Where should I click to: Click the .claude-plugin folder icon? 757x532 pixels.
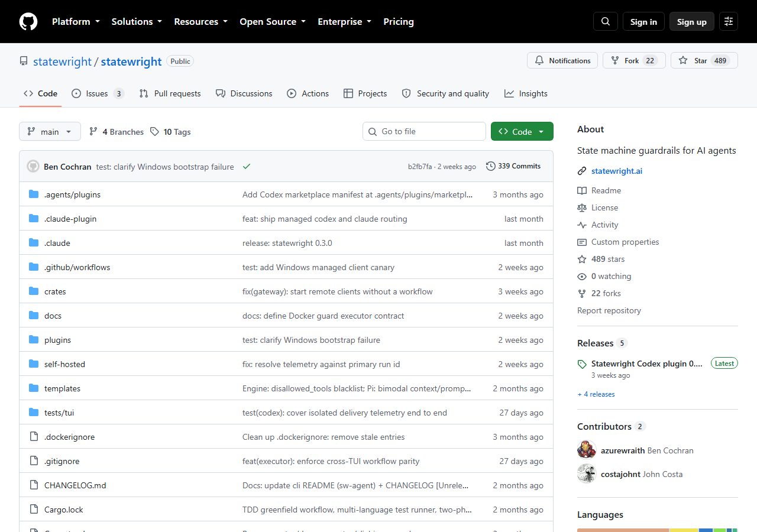[34, 219]
